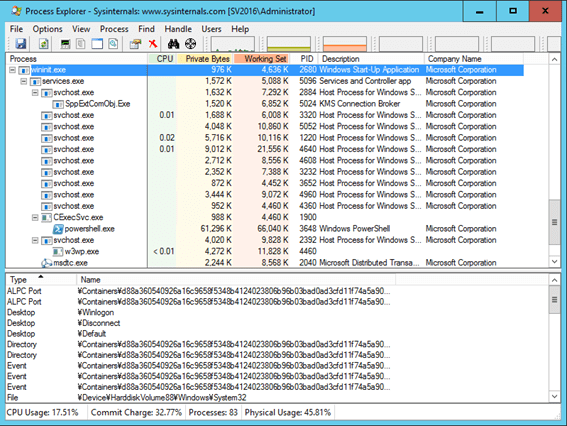Click the CPU usage history mini graph
Image resolution: width=567 pixels, height=426 pixels.
point(233,44)
